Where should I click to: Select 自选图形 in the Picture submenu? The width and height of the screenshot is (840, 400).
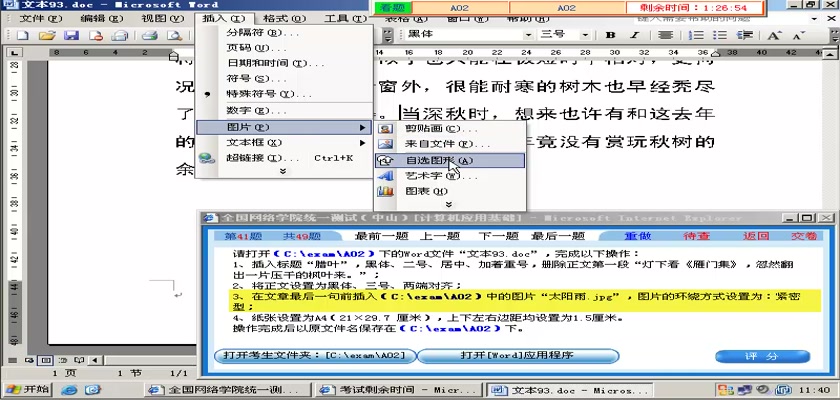(x=450, y=160)
